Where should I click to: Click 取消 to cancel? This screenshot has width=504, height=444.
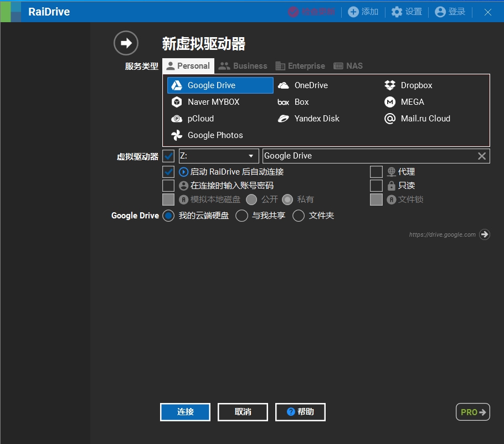tap(243, 412)
